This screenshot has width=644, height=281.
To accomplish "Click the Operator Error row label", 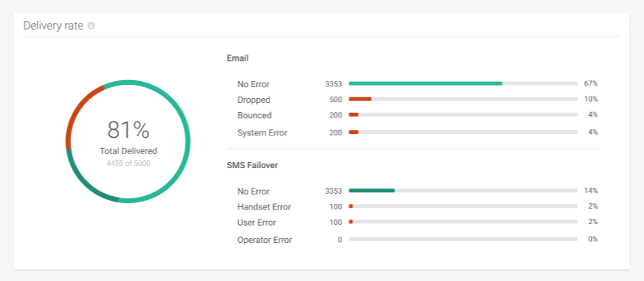I will pyautogui.click(x=265, y=240).
